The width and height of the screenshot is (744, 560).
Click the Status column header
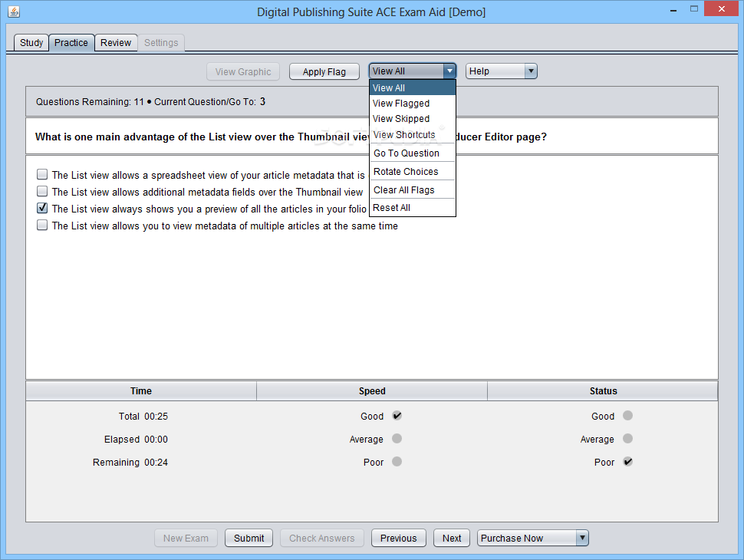tap(603, 391)
